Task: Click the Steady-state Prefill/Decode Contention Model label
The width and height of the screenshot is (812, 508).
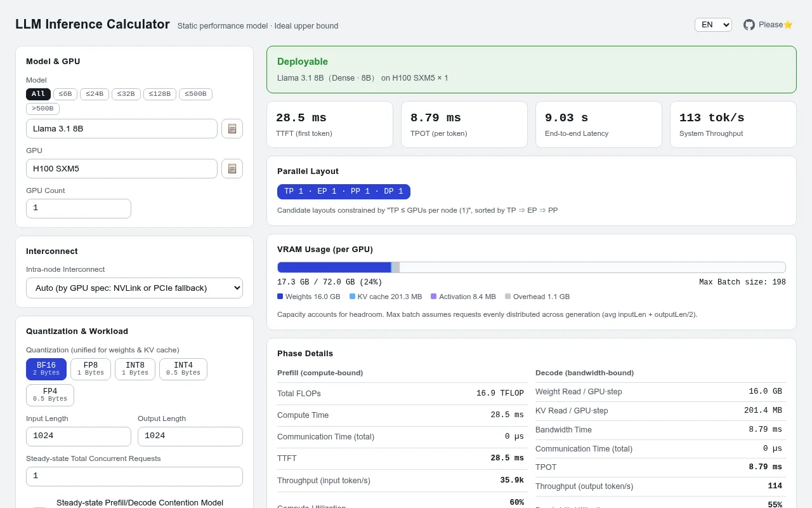Action: click(x=140, y=503)
